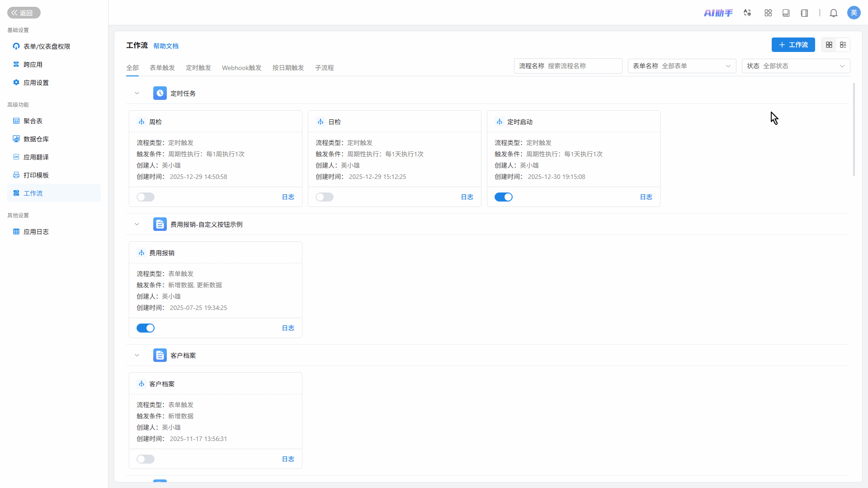Switch to the Webhook触发 tab

pos(241,68)
